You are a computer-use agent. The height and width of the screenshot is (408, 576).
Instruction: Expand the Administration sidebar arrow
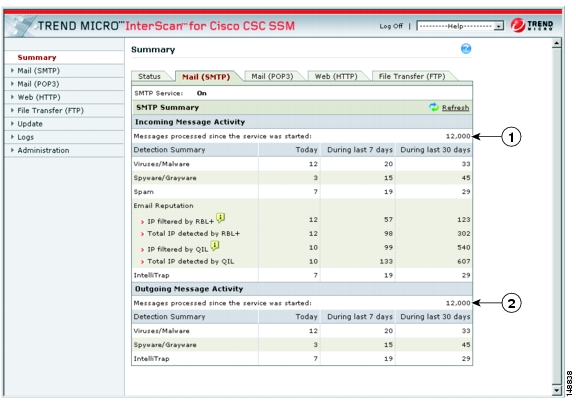coord(12,150)
